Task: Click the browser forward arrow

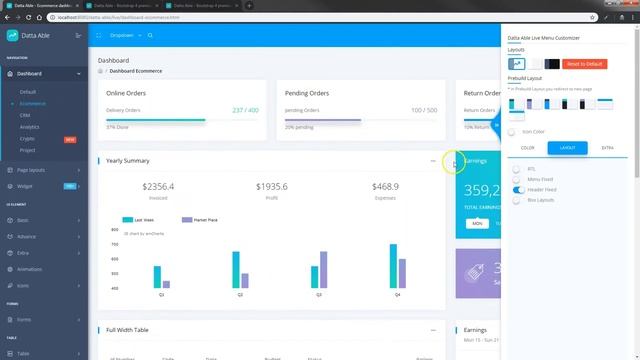Action: tap(18, 18)
